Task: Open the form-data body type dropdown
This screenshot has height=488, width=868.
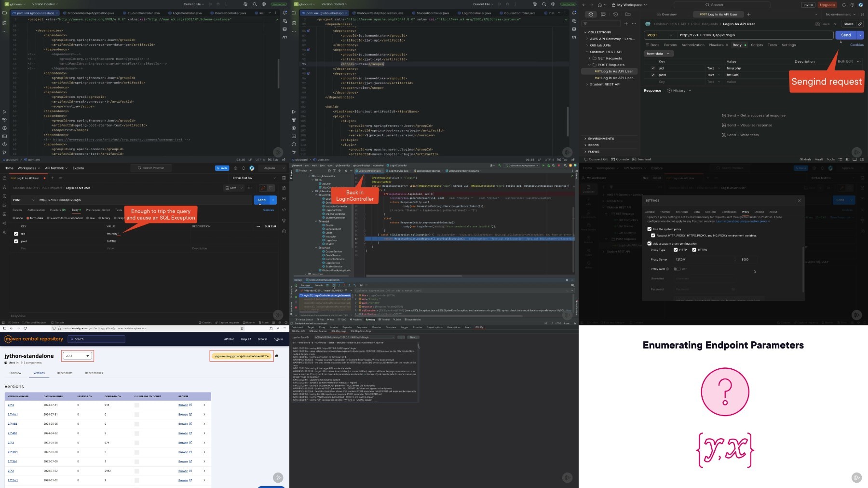Action: click(658, 54)
